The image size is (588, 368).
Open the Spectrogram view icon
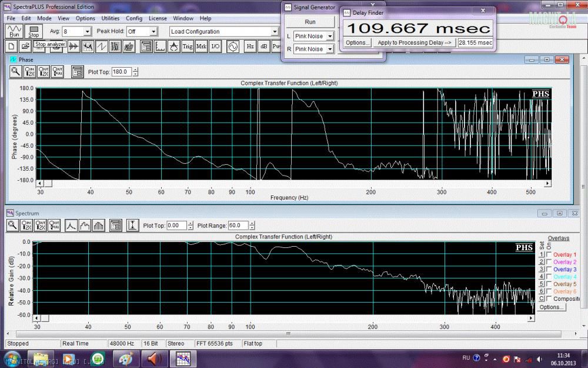pos(115,47)
